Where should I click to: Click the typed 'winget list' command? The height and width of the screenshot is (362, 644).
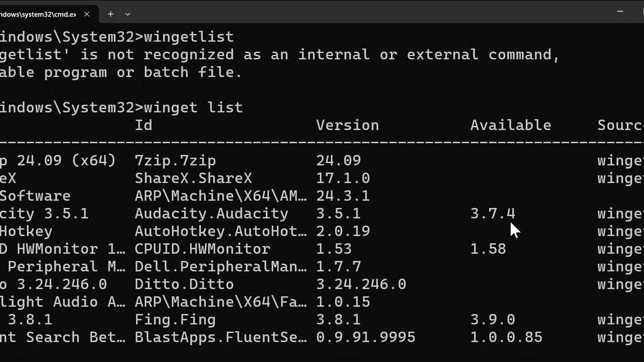pyautogui.click(x=193, y=107)
